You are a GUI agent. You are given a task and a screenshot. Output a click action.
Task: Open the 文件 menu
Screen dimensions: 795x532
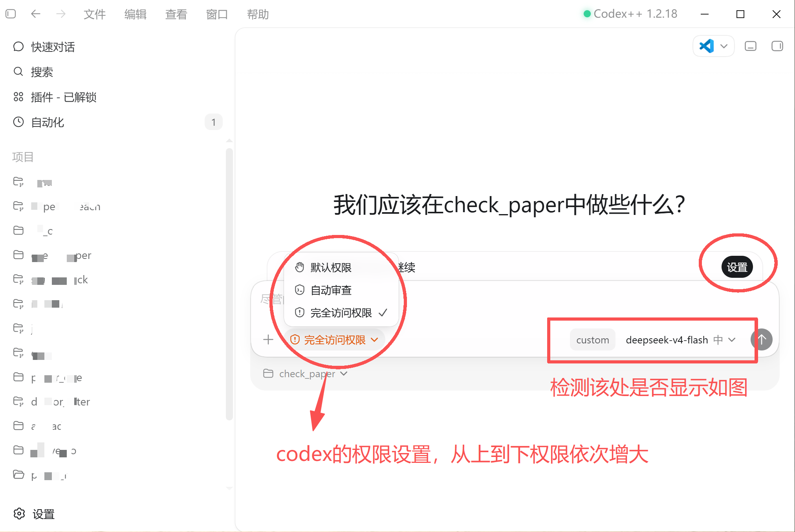95,14
